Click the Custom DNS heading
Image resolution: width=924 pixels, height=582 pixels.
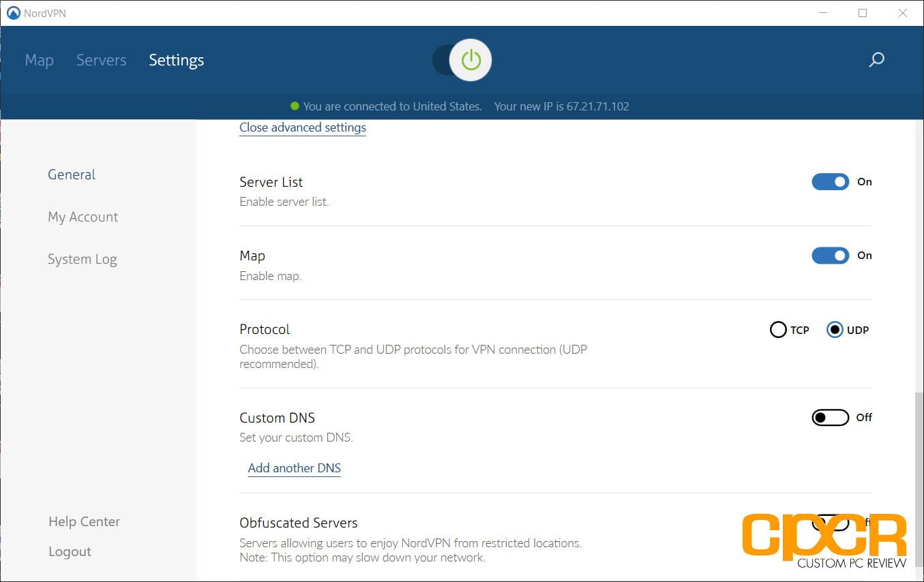277,418
